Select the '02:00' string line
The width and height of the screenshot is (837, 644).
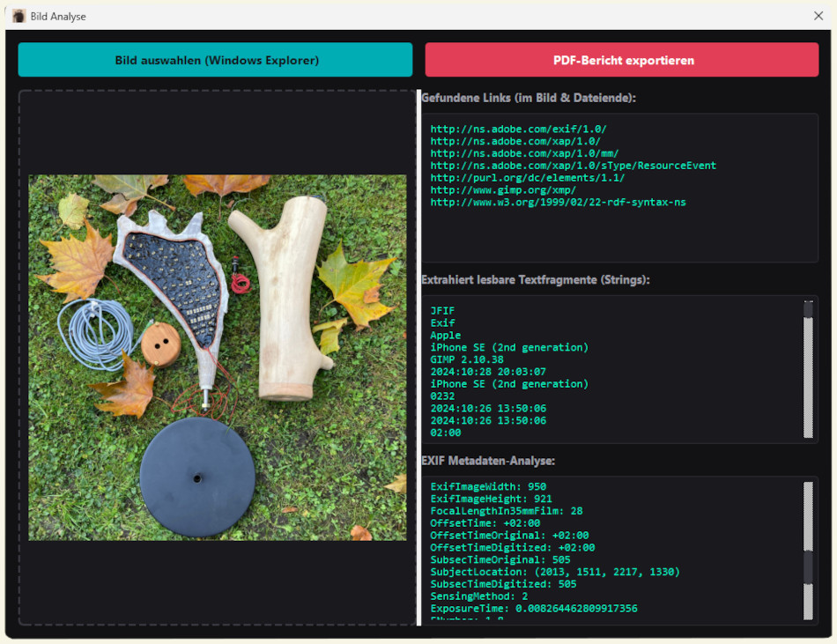[x=445, y=433]
